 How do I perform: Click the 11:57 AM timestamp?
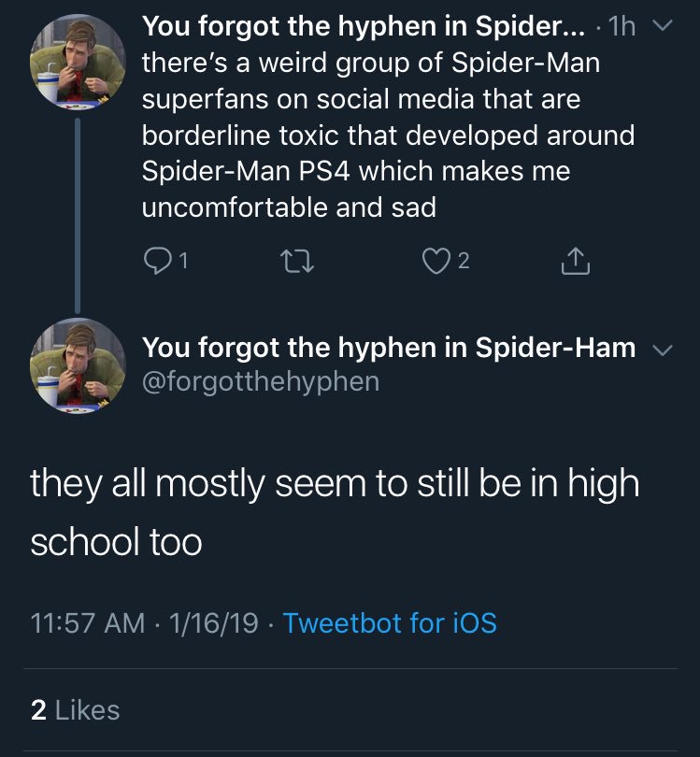point(88,622)
